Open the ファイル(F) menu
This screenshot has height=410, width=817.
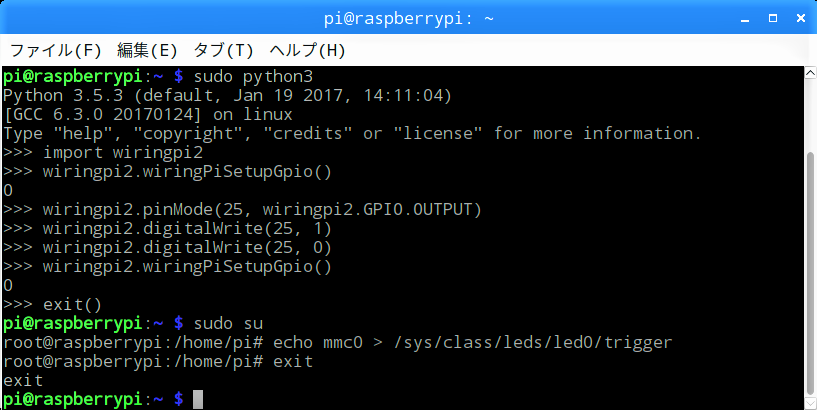click(55, 51)
